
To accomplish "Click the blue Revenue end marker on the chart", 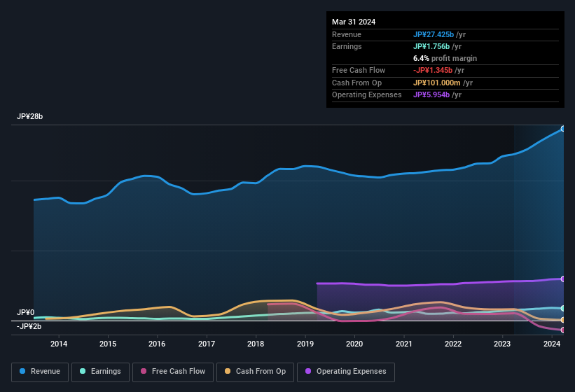I will pos(562,129).
